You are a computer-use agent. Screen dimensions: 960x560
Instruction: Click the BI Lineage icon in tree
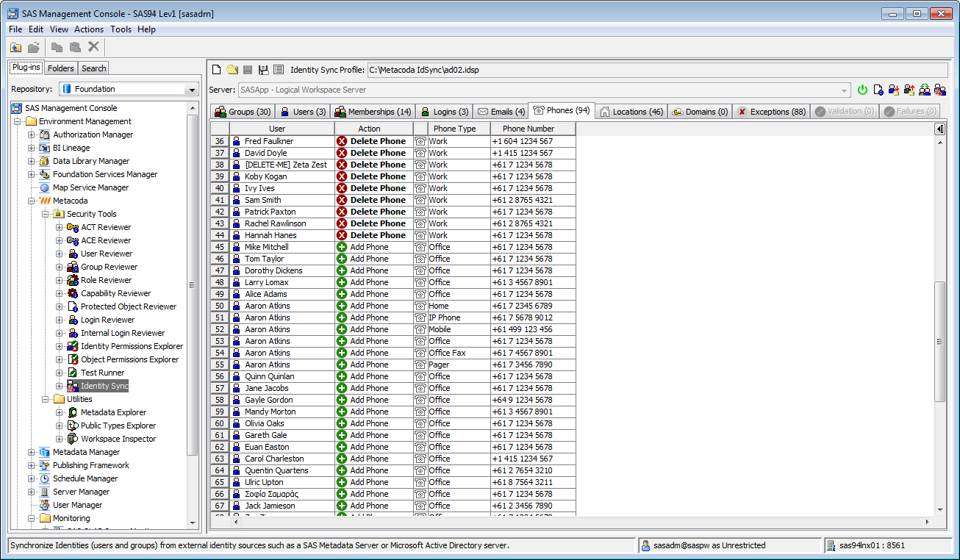(x=45, y=148)
